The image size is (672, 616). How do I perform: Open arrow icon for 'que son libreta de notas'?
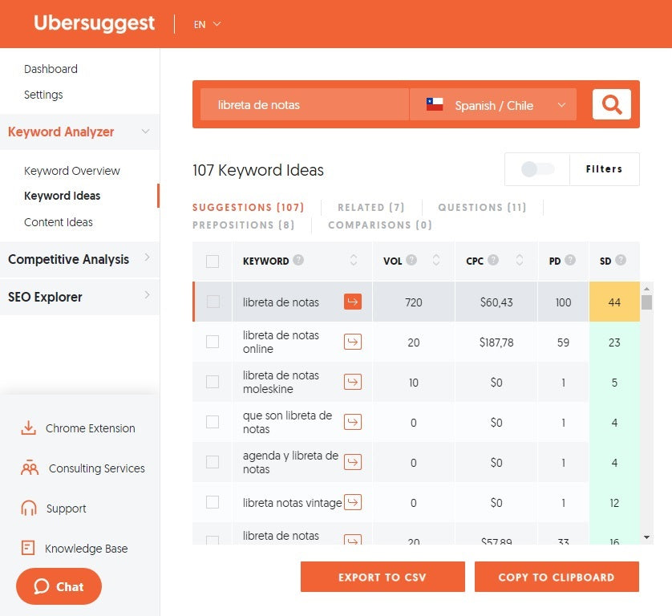click(x=353, y=422)
